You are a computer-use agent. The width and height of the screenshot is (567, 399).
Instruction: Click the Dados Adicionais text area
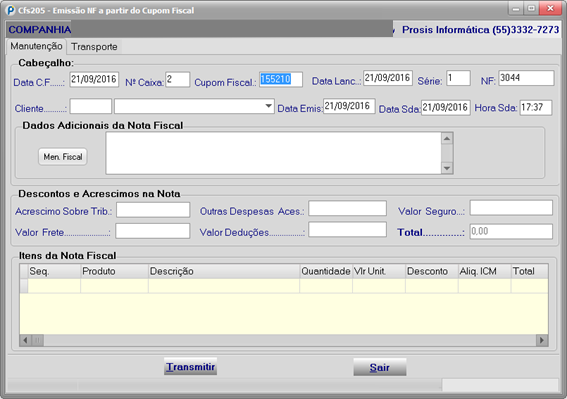[x=273, y=153]
